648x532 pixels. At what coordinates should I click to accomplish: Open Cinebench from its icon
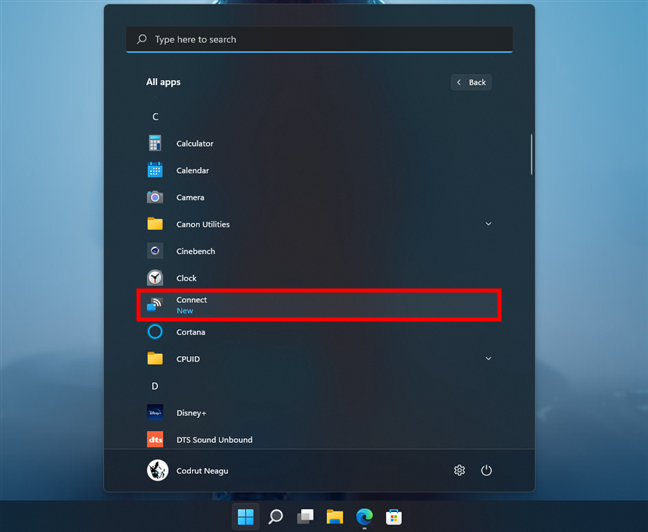click(155, 251)
